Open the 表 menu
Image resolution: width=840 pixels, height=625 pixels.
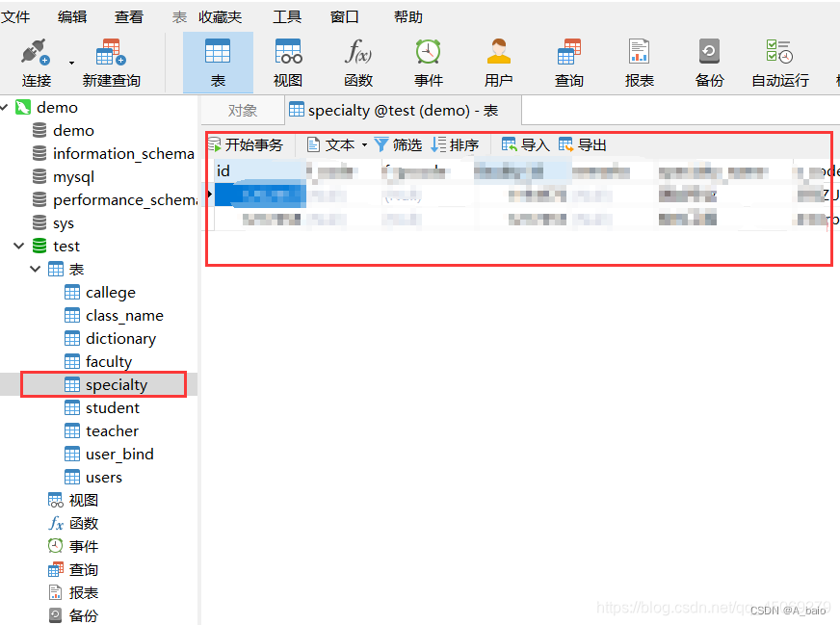pyautogui.click(x=179, y=17)
